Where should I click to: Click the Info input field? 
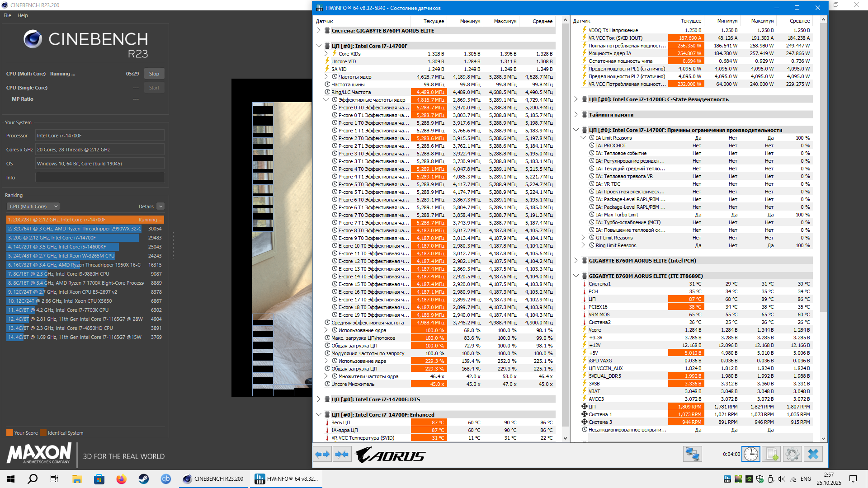pos(100,178)
